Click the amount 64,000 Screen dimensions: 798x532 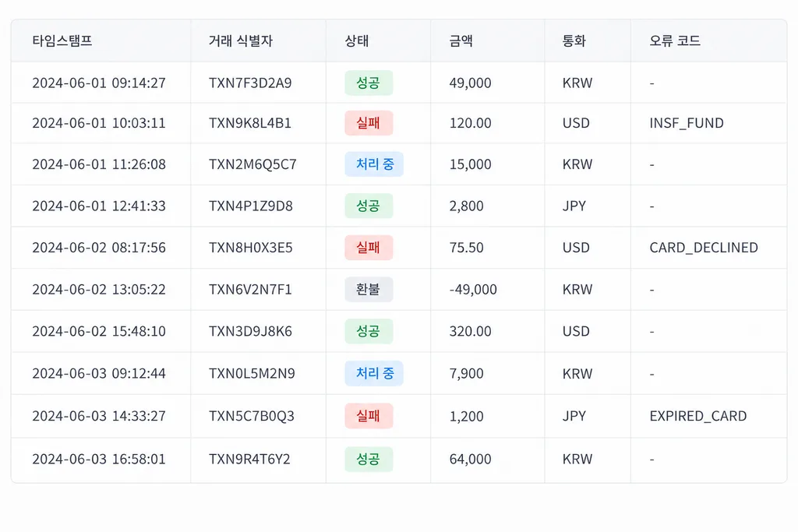coord(470,460)
